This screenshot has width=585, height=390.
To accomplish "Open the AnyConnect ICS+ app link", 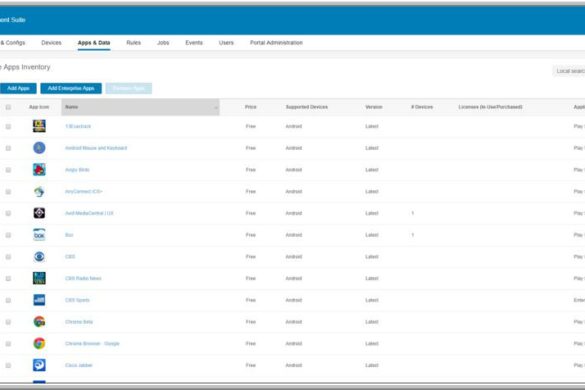I will (x=84, y=191).
